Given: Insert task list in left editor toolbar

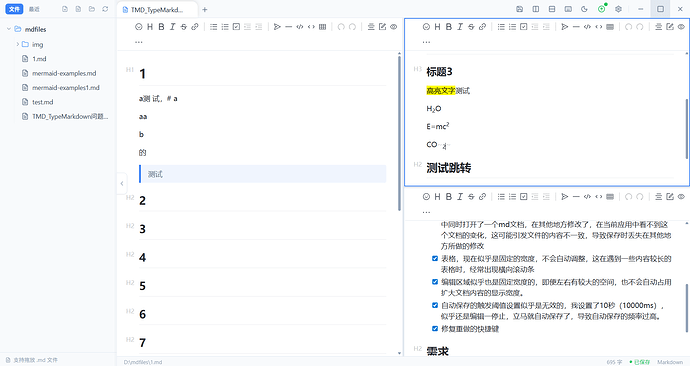Looking at the screenshot, I should pos(236,27).
